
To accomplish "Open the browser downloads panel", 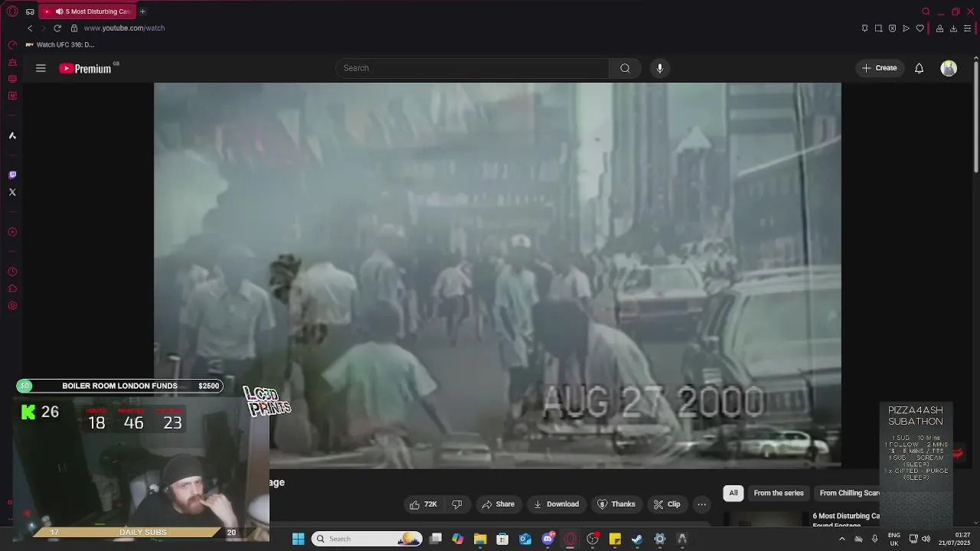I will [954, 28].
